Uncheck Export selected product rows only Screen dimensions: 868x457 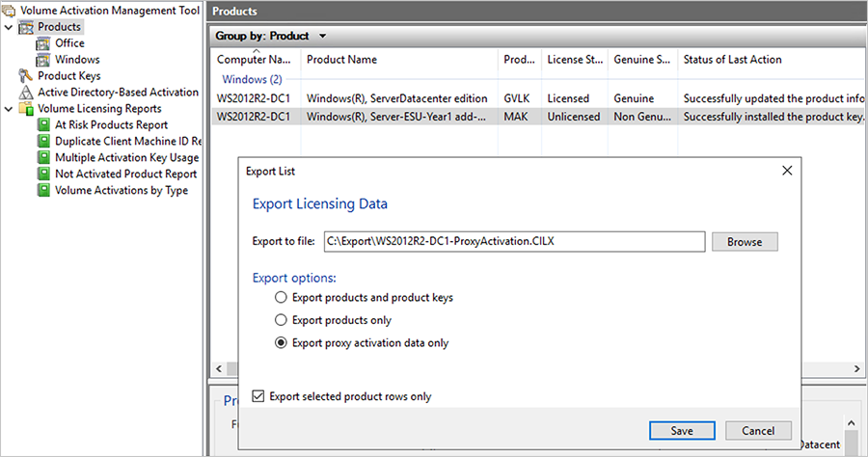258,396
